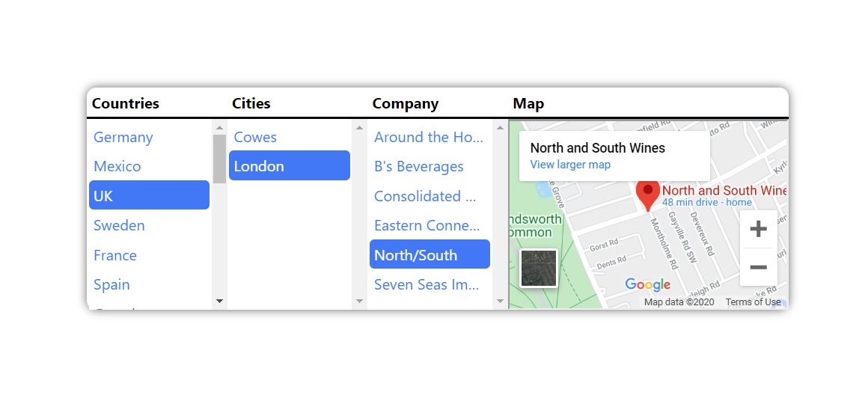Select Eastern Connection company

click(427, 225)
